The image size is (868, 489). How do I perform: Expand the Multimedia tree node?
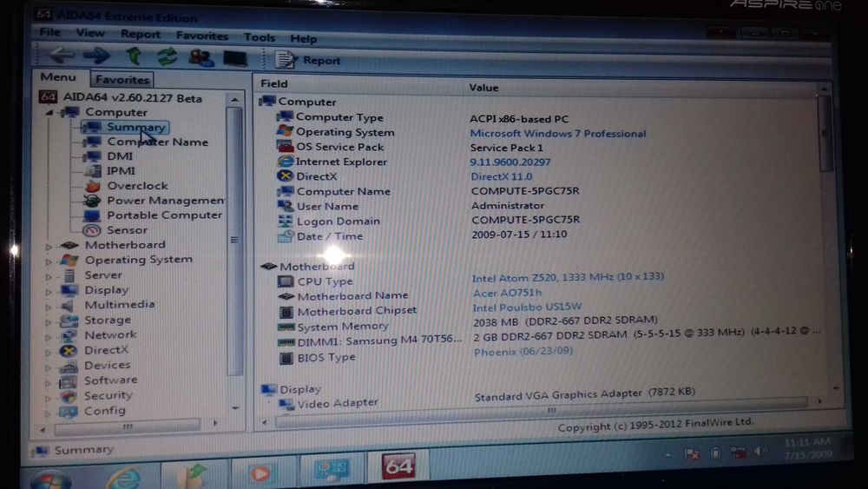(49, 307)
